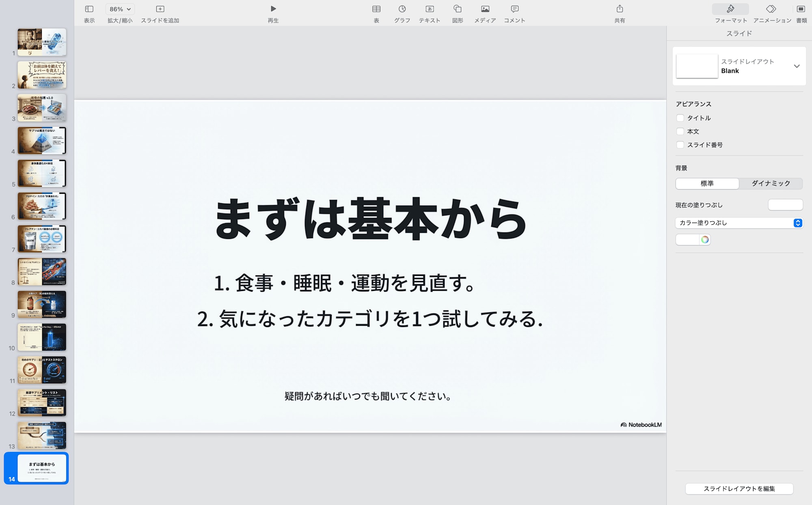Enable the タイトル checkbox
This screenshot has height=505, width=812.
point(680,118)
